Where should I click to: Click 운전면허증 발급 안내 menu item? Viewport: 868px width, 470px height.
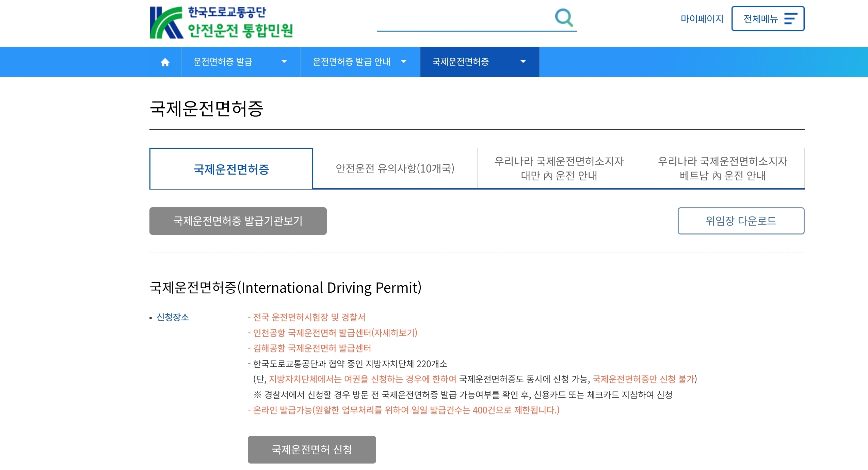351,62
